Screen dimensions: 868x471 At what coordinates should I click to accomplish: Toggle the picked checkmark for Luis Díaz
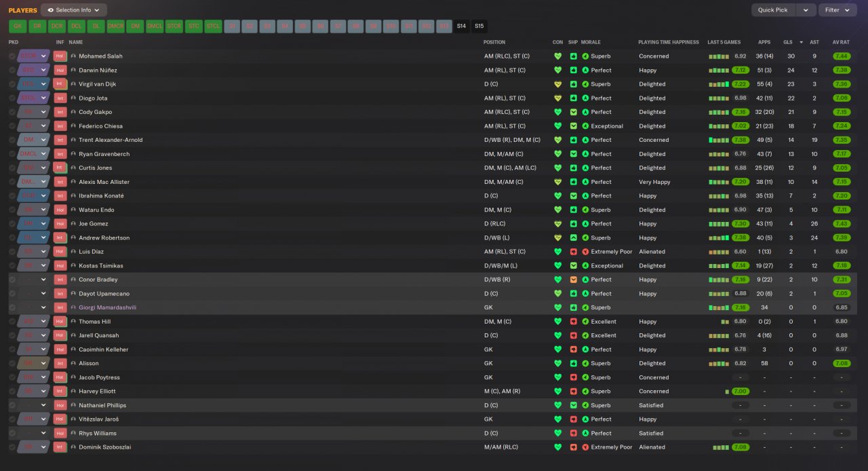click(x=12, y=252)
